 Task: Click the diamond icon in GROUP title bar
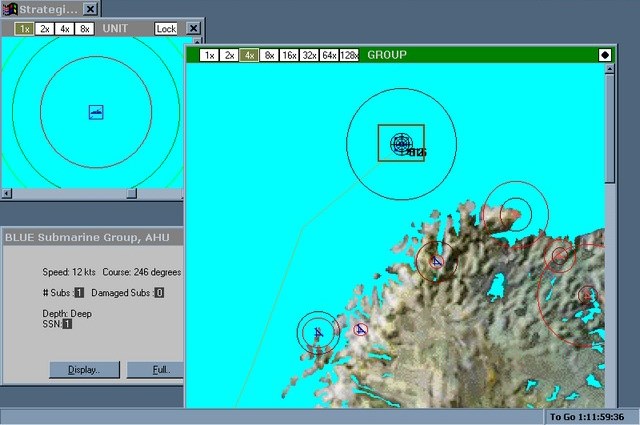(x=605, y=55)
